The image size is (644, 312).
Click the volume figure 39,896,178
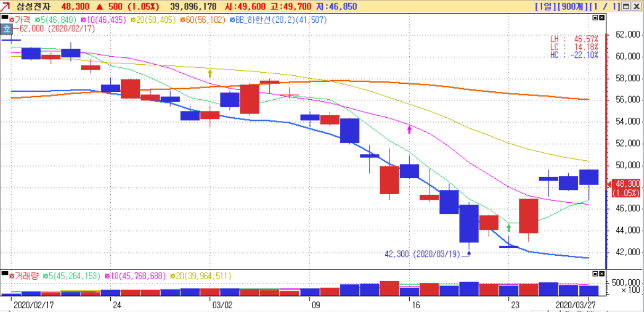pos(193,7)
